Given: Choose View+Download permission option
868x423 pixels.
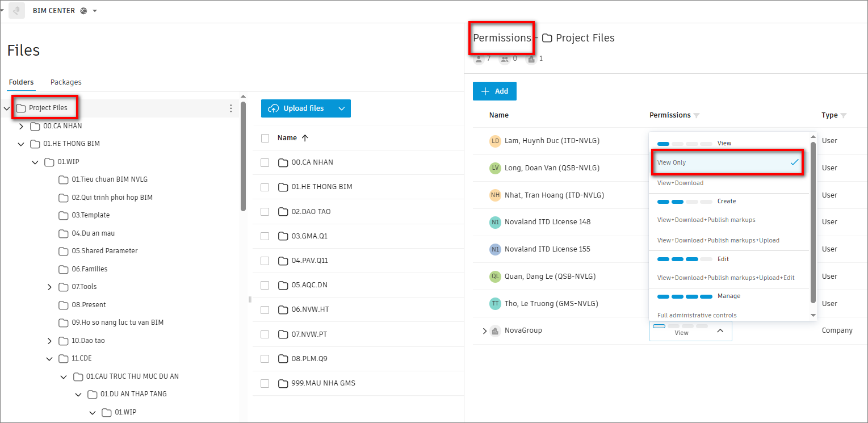Looking at the screenshot, I should click(x=680, y=183).
